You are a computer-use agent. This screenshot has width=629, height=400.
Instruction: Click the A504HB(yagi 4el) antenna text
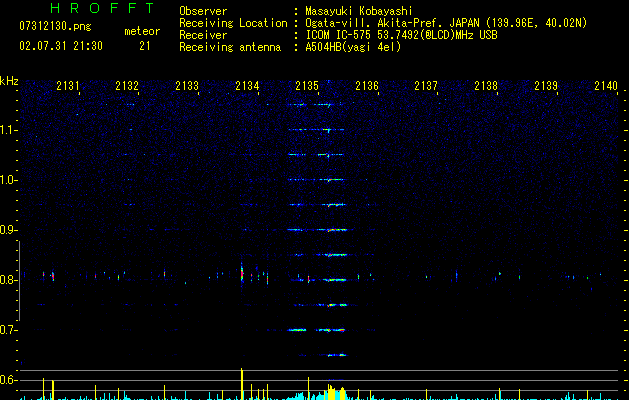pyautogui.click(x=353, y=47)
